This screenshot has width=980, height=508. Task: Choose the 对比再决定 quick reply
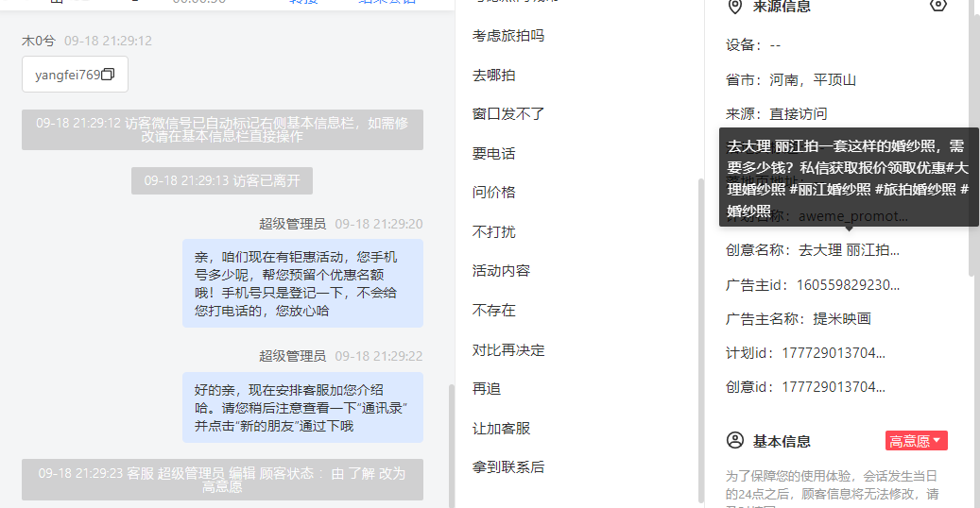pyautogui.click(x=508, y=349)
